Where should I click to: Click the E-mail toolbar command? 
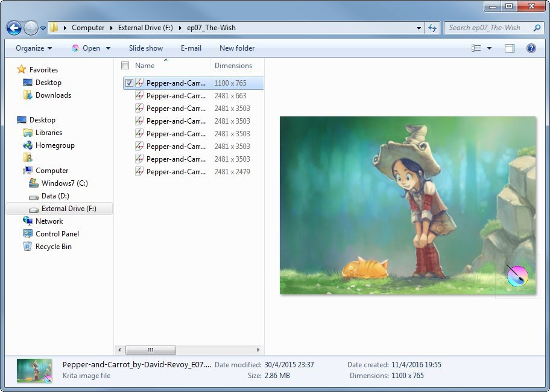tap(191, 48)
